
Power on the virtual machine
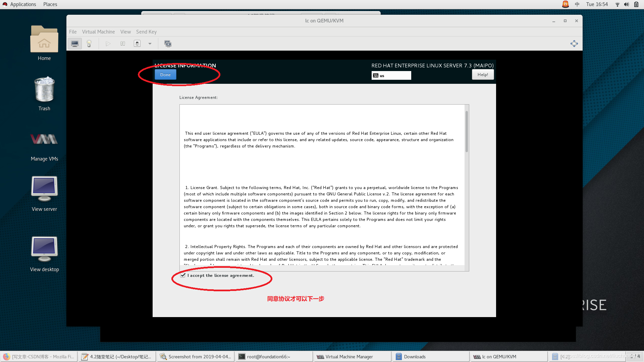pyautogui.click(x=108, y=44)
